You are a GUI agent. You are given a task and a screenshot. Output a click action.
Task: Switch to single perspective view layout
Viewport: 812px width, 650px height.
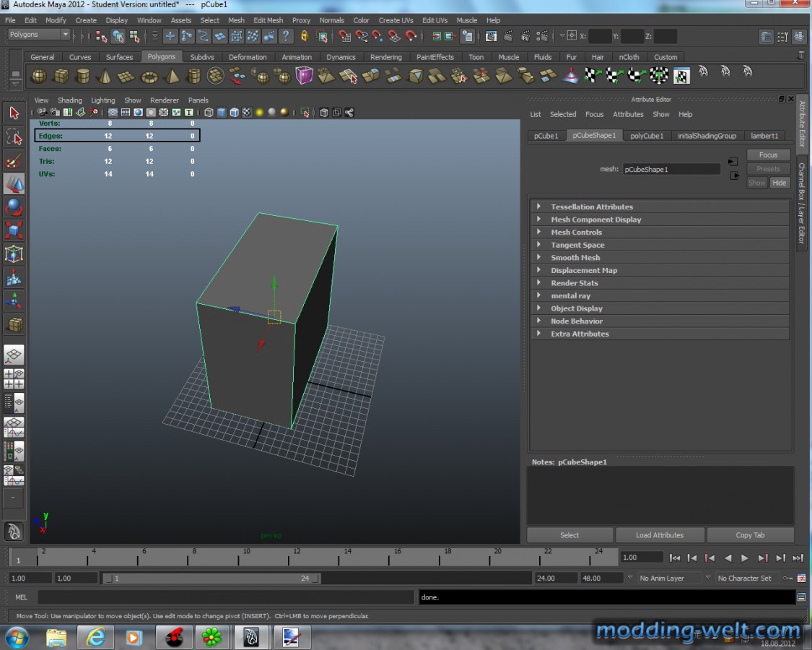[x=14, y=355]
